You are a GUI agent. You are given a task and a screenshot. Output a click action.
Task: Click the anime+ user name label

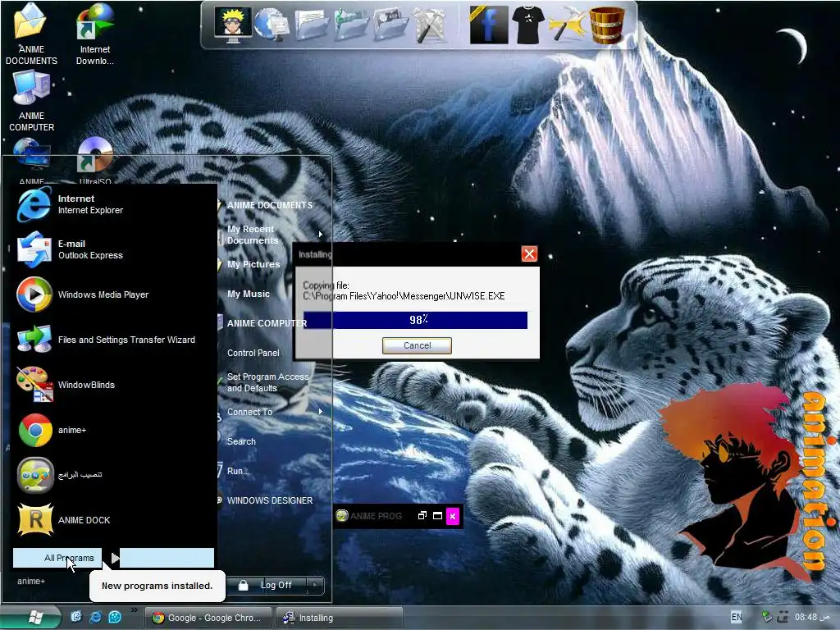pyautogui.click(x=31, y=582)
